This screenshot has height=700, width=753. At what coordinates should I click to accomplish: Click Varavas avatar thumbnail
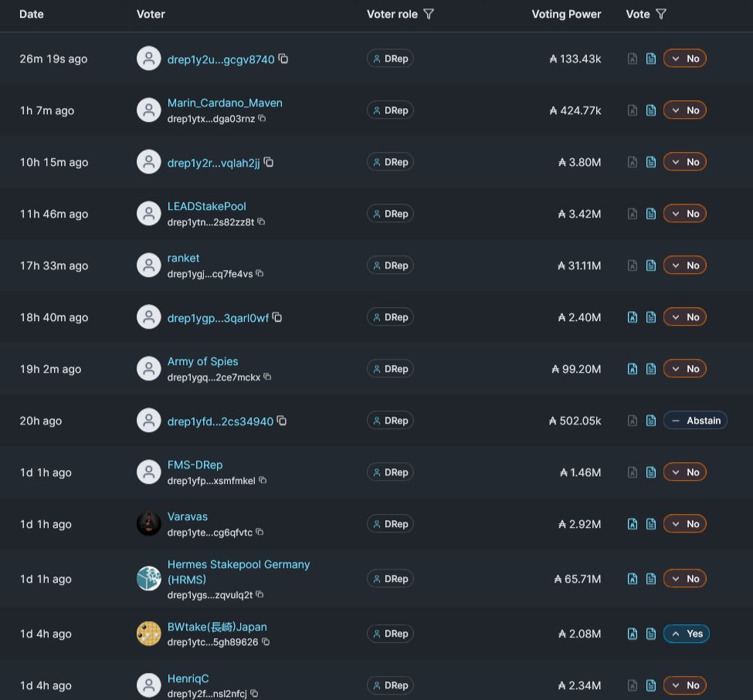(149, 523)
